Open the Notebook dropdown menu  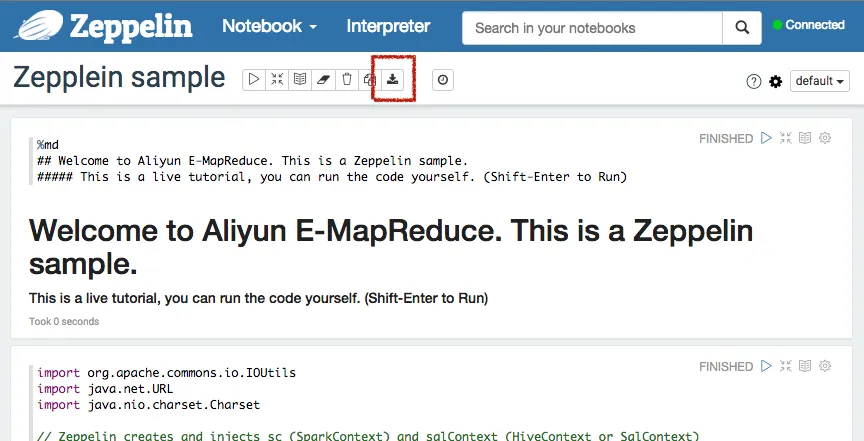point(269,26)
